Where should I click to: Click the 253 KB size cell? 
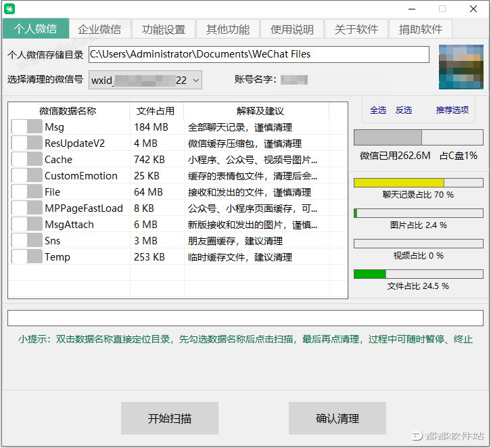[149, 257]
